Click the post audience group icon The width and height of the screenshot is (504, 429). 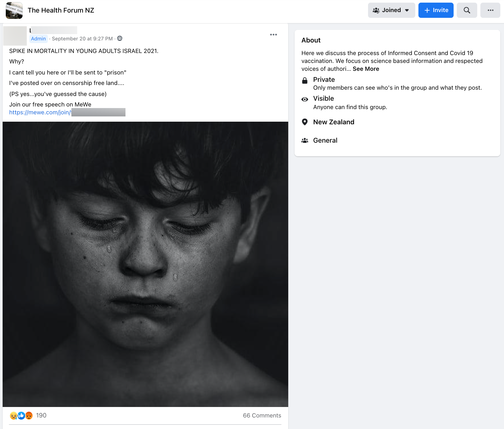[x=120, y=39]
